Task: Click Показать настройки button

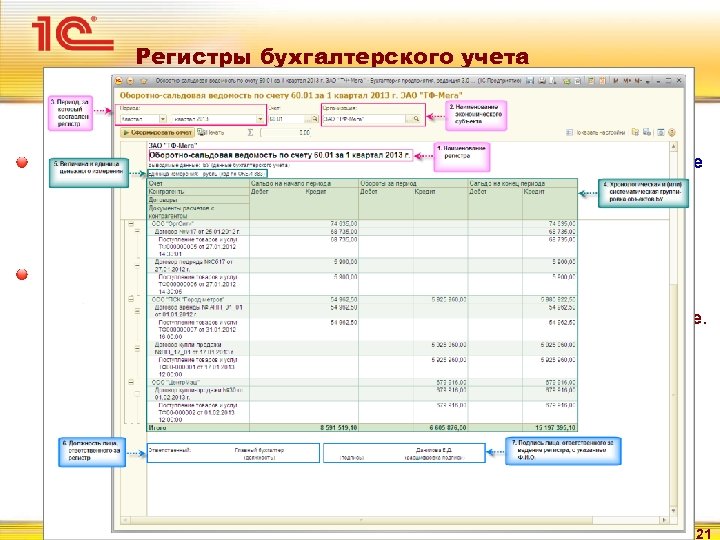Action: [x=596, y=133]
